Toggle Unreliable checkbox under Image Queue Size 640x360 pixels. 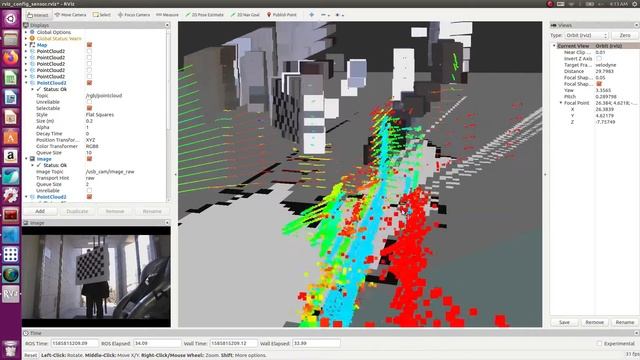pos(89,191)
